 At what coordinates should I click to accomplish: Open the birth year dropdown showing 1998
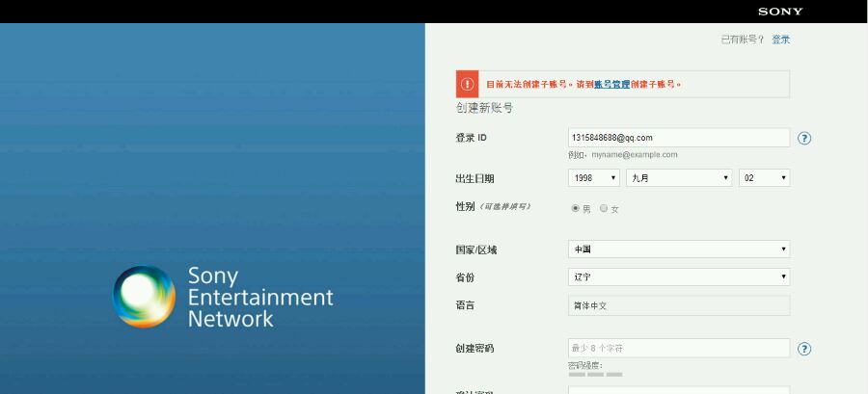(x=594, y=178)
